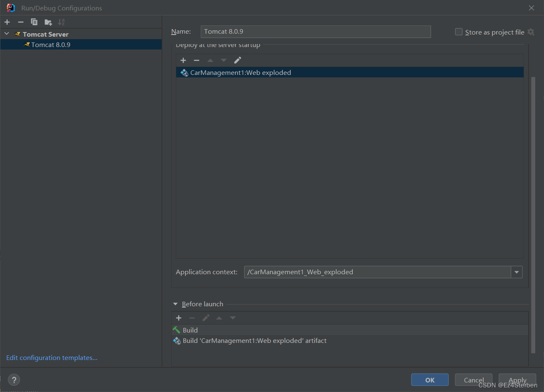This screenshot has width=544, height=392.
Task: Add a Before launch task
Action: point(179,318)
